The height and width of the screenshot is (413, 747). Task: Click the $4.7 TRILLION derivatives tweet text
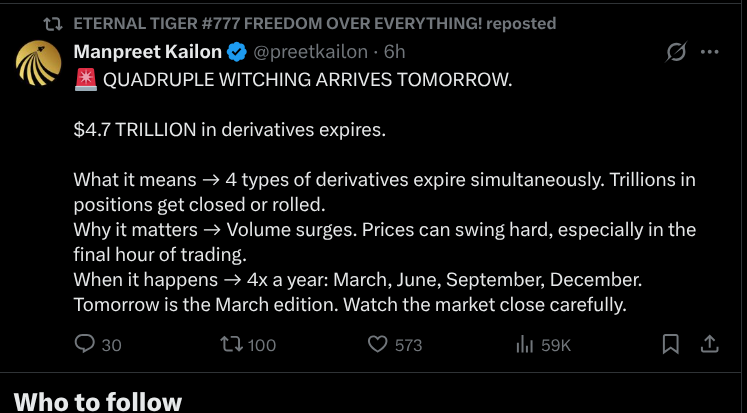(229, 130)
